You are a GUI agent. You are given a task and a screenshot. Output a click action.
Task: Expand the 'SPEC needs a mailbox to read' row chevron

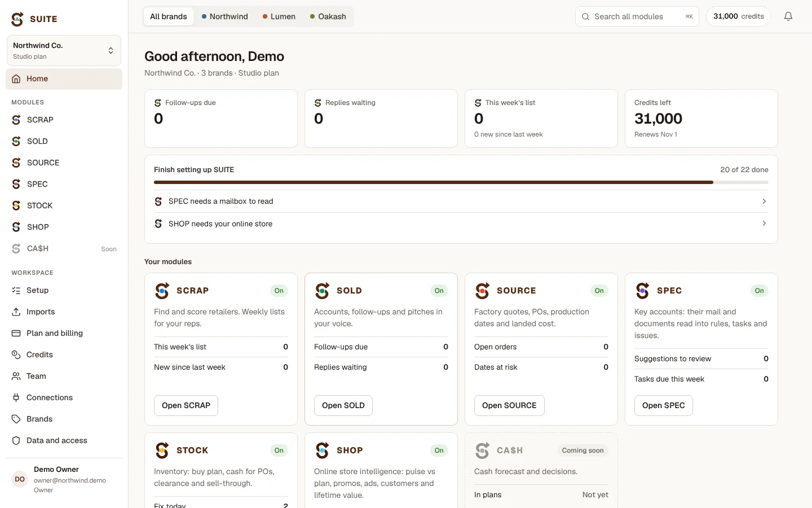(x=764, y=202)
